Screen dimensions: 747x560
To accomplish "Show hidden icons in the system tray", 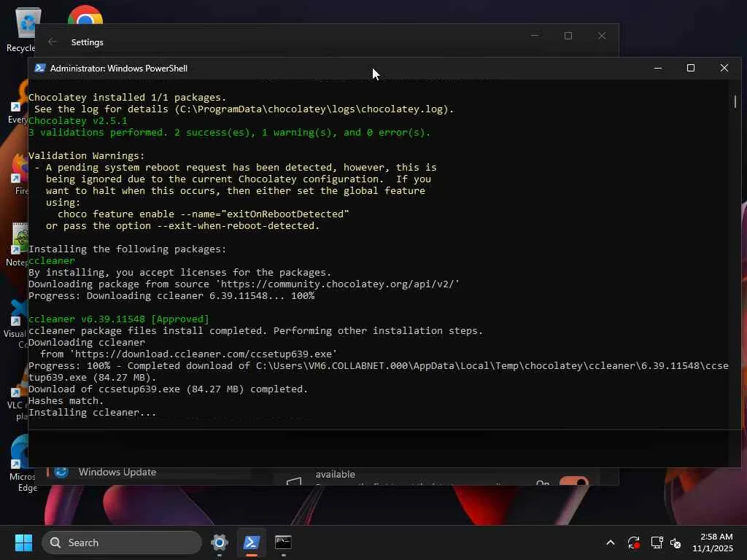I will 611,542.
